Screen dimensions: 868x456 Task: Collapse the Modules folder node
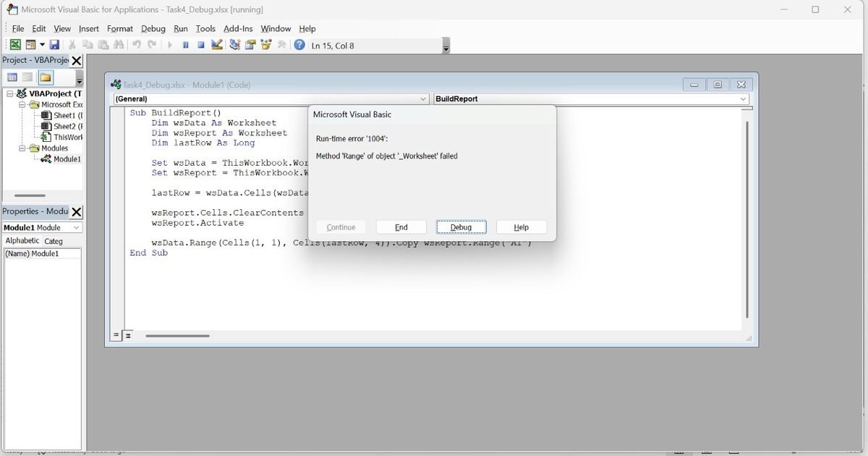[x=22, y=148]
